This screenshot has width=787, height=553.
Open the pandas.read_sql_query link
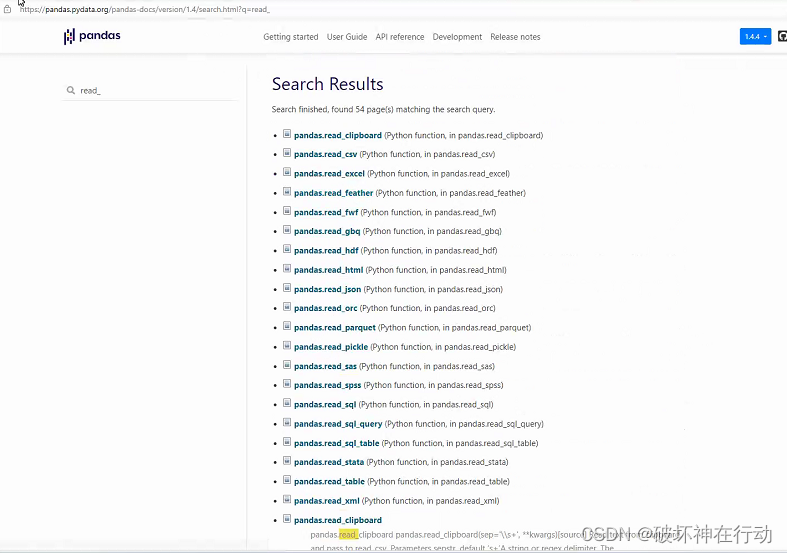338,424
